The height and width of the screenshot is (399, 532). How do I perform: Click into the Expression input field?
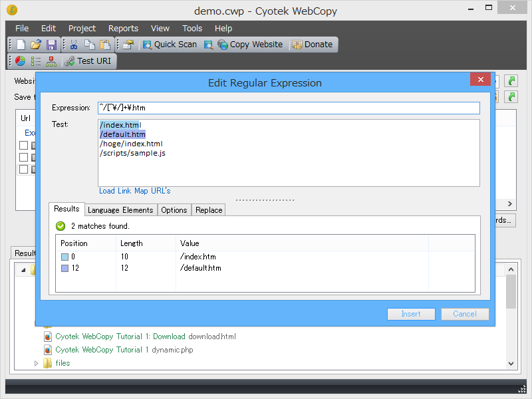coord(289,108)
